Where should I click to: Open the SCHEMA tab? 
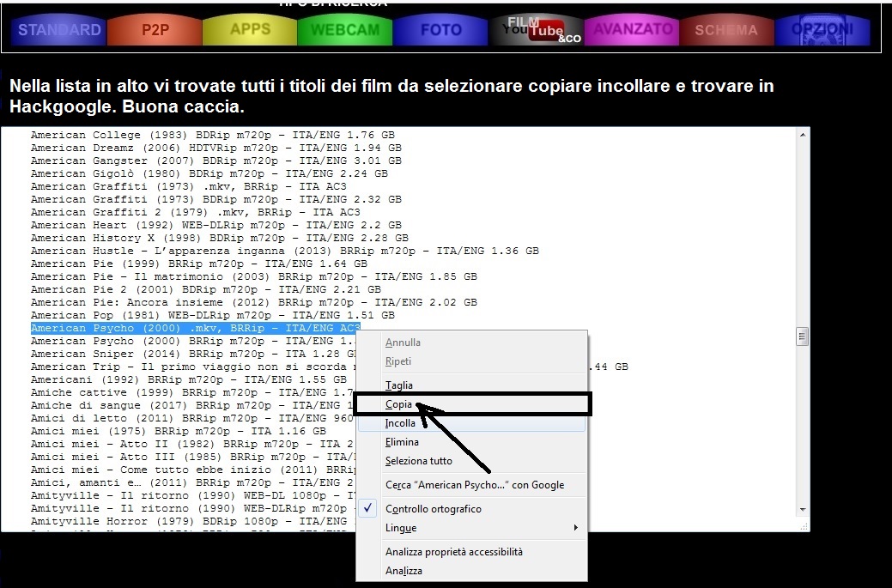point(726,29)
